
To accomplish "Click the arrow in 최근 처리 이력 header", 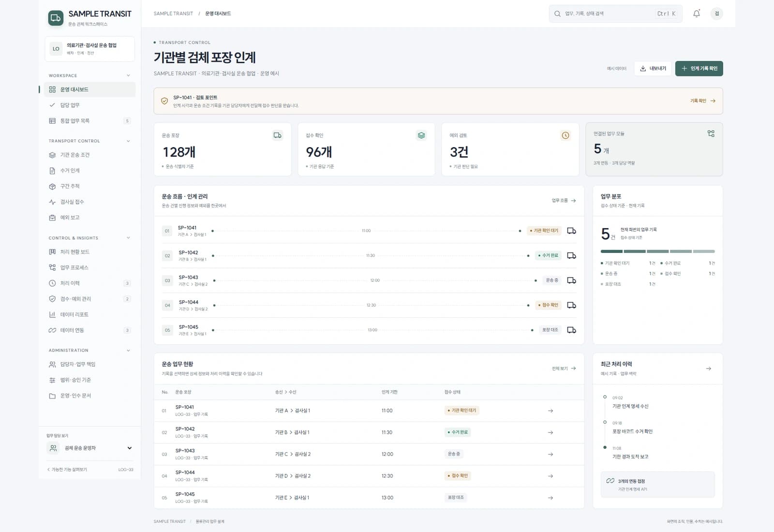I will 708,369.
